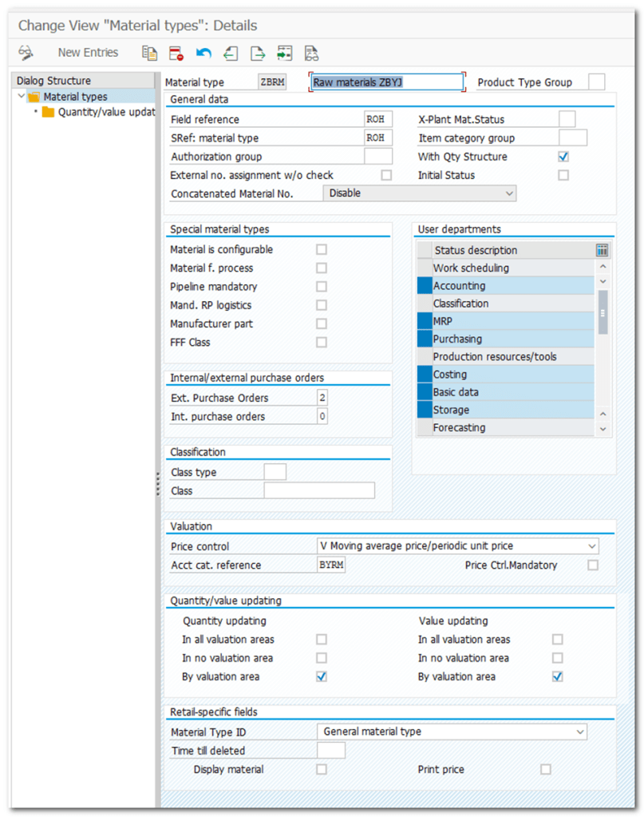Open the Concatenated Material No. dropdown

coord(509,193)
